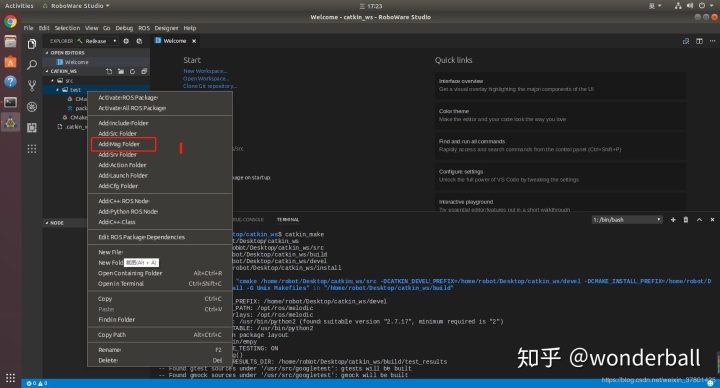The width and height of the screenshot is (720, 388).
Task: Open the Color theme quick link
Action: click(x=560, y=115)
